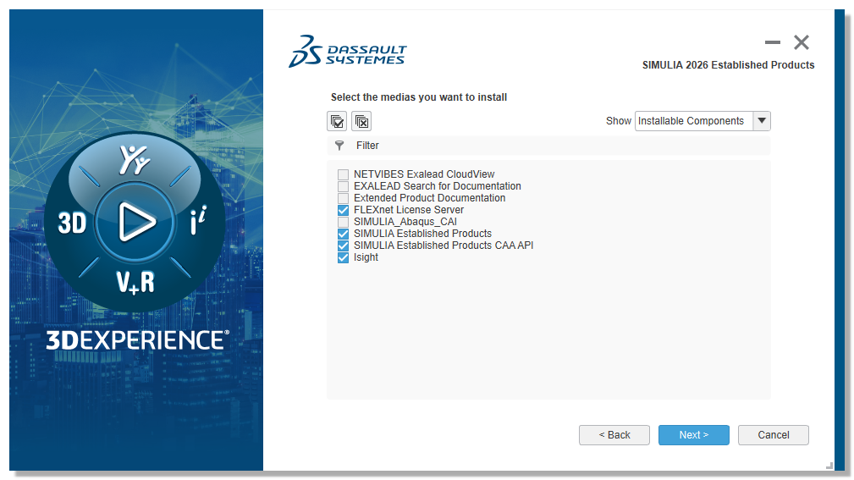The image size is (854, 480).
Task: Click the window resize grip corner
Action: pyautogui.click(x=829, y=465)
